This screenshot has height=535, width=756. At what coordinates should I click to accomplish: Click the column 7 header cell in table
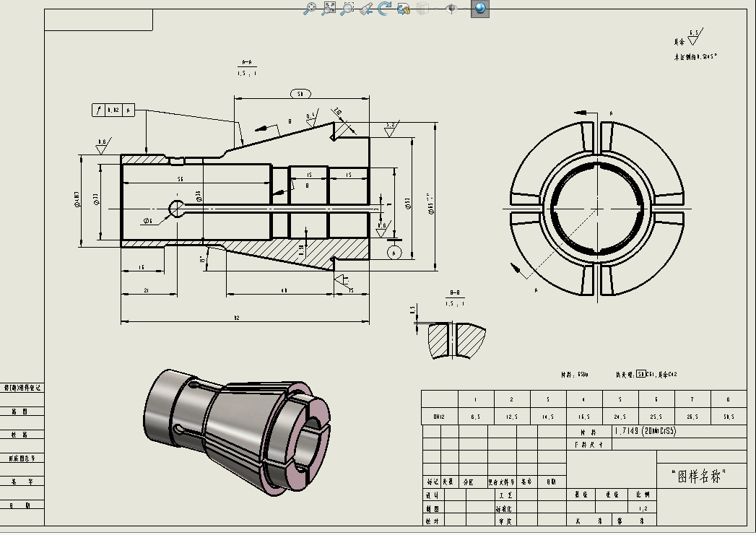(692, 399)
